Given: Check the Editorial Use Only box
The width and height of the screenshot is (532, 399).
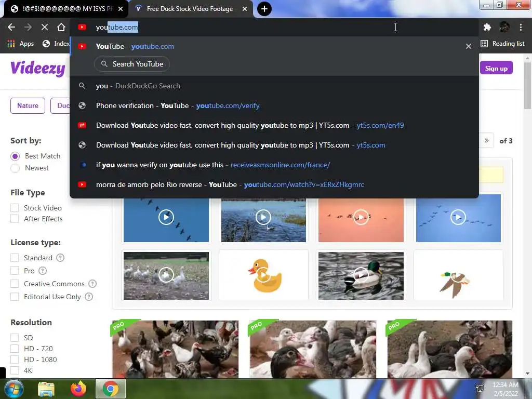Looking at the screenshot, I should [x=15, y=297].
